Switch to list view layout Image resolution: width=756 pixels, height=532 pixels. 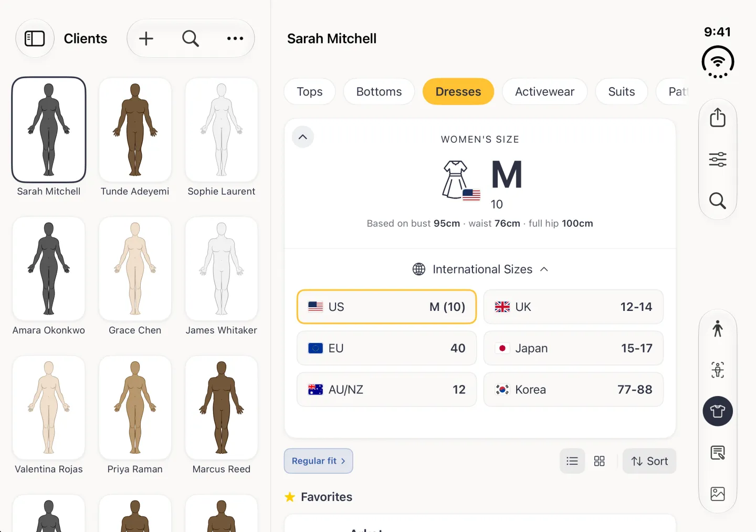[x=572, y=461]
